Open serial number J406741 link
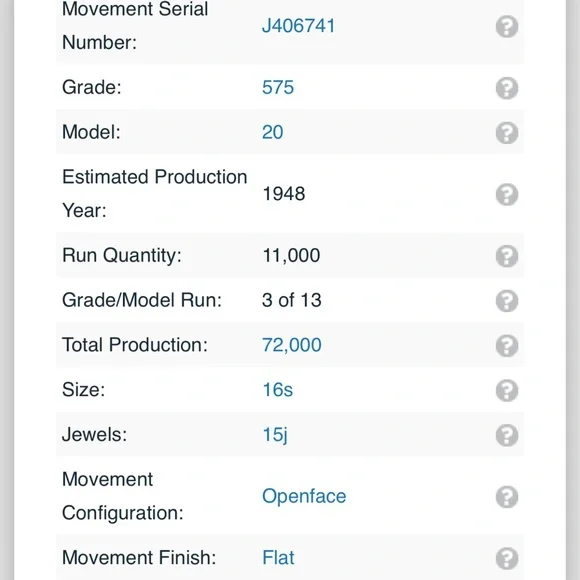This screenshot has height=580, width=580. (x=298, y=26)
